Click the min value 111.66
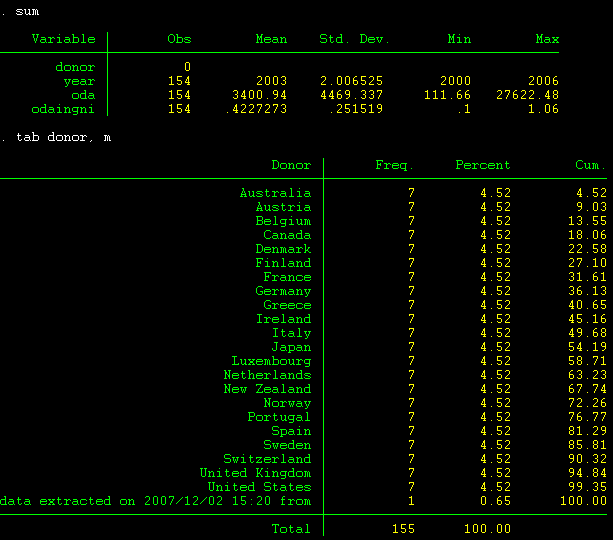613x540 pixels. click(x=448, y=95)
